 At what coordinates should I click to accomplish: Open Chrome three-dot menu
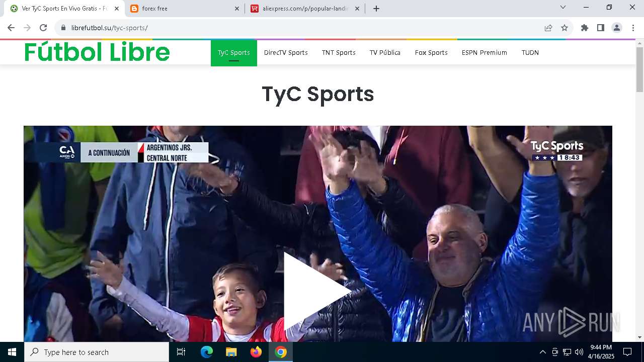coord(633,28)
